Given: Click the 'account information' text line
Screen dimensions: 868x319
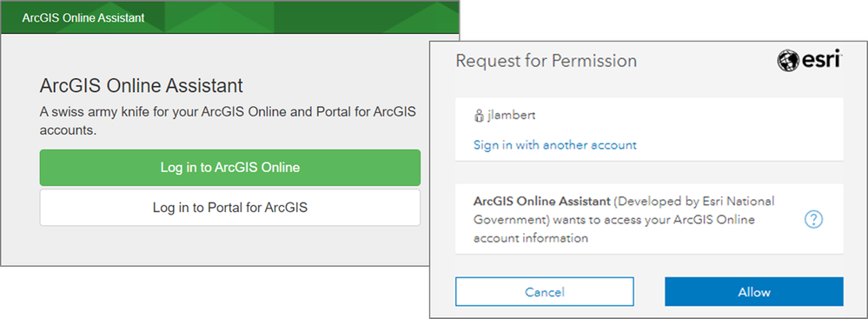Looking at the screenshot, I should pos(530,239).
